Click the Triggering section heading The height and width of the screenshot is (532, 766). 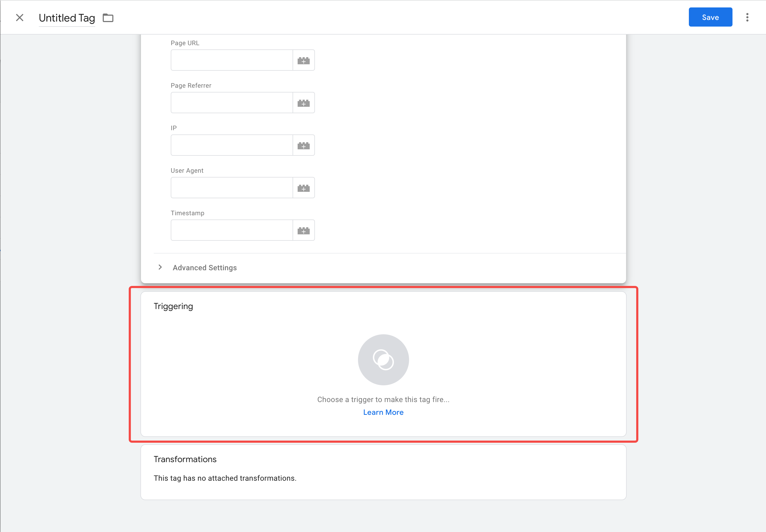pyautogui.click(x=173, y=306)
